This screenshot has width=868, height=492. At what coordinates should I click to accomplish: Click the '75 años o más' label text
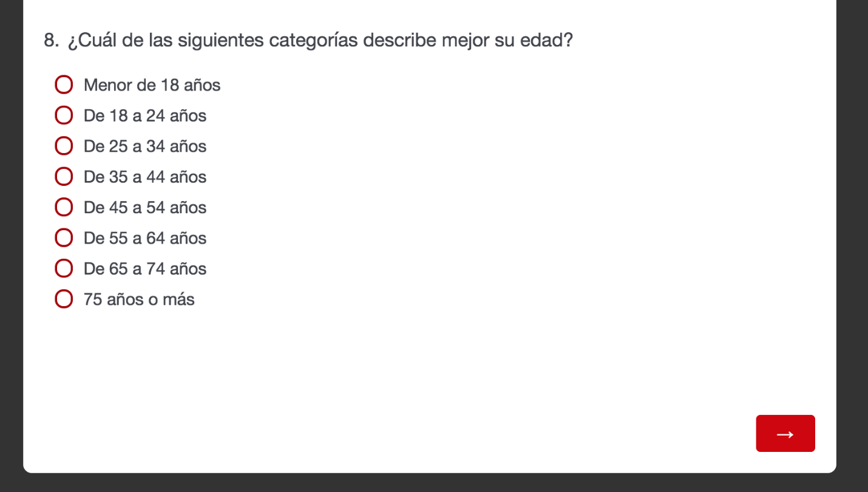coord(139,299)
